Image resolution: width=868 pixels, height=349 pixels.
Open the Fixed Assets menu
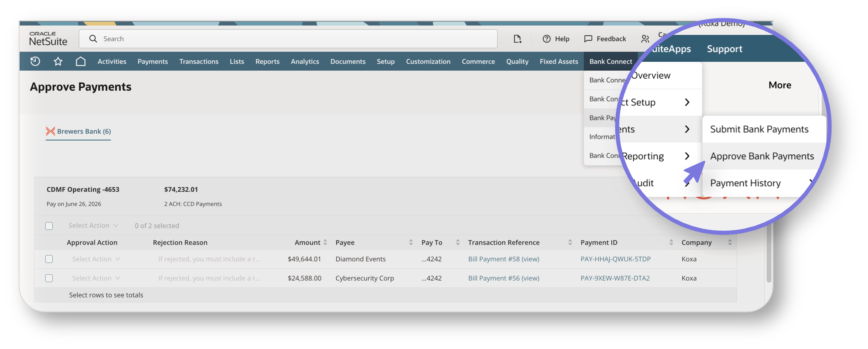559,61
